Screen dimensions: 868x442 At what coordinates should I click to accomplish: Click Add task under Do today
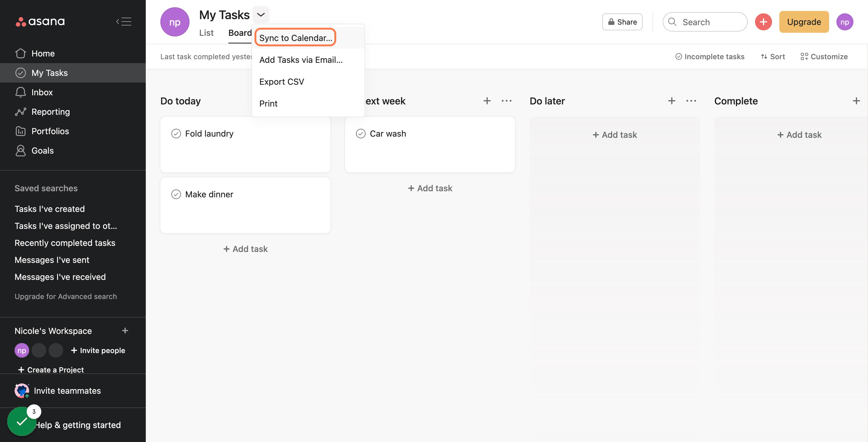[245, 249]
